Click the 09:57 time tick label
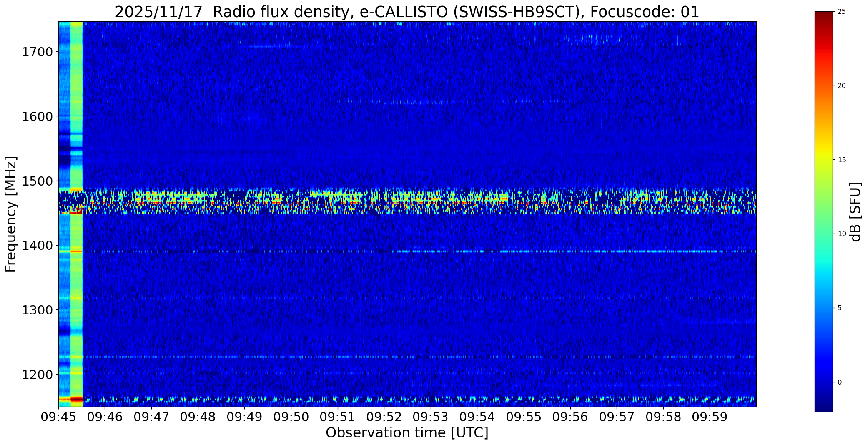Image resolution: width=868 pixels, height=445 pixels. pos(617,417)
